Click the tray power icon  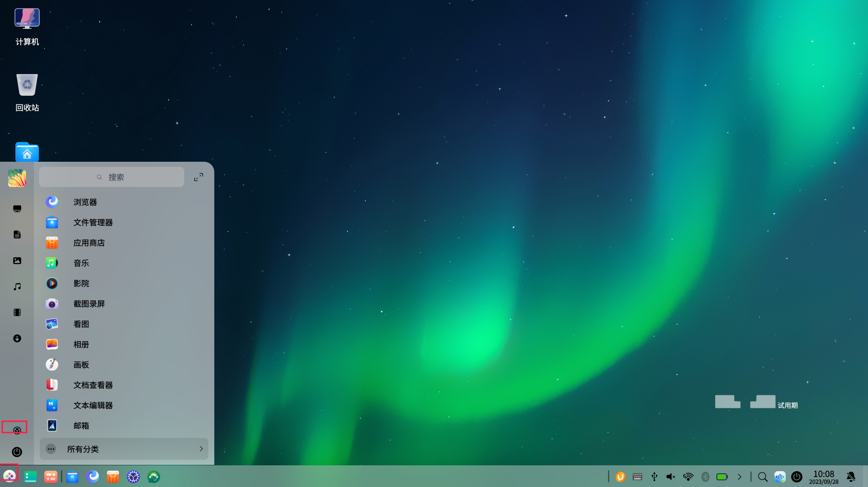pyautogui.click(x=797, y=477)
